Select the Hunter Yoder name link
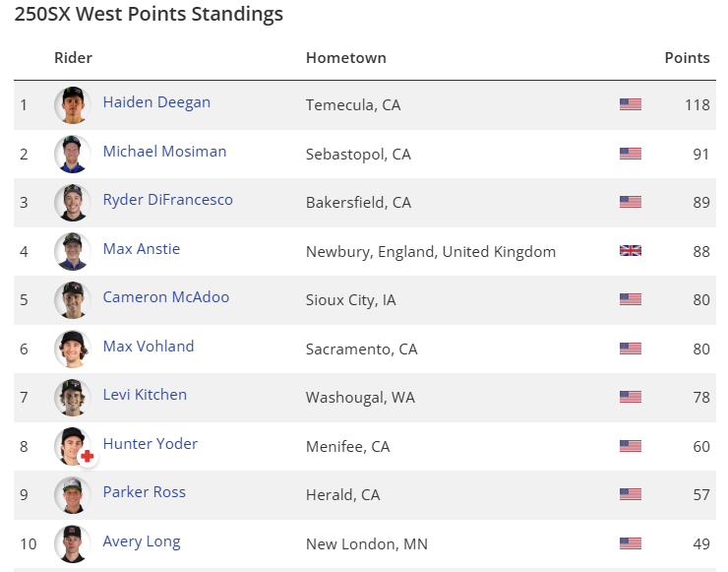This screenshot has width=728, height=572. point(150,444)
